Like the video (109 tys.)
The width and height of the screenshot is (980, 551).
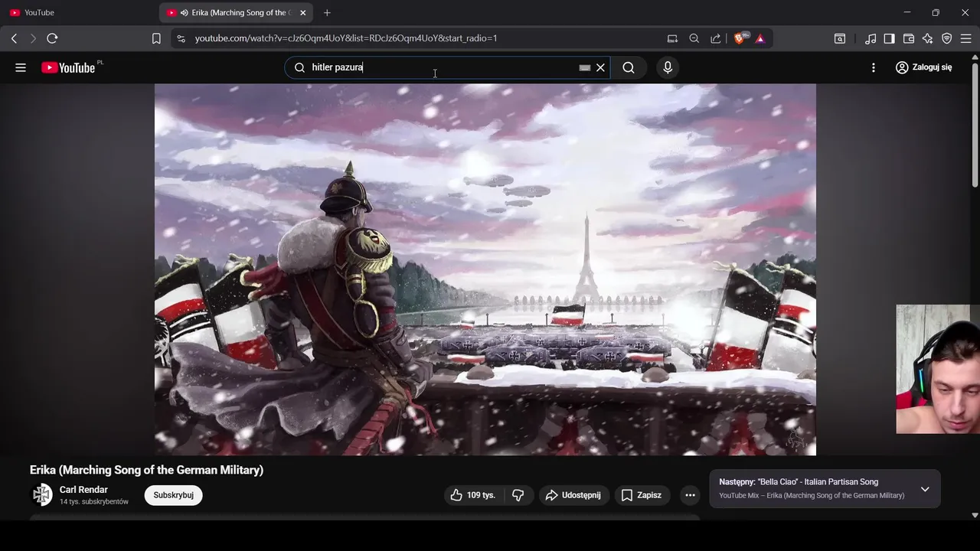[x=473, y=495]
